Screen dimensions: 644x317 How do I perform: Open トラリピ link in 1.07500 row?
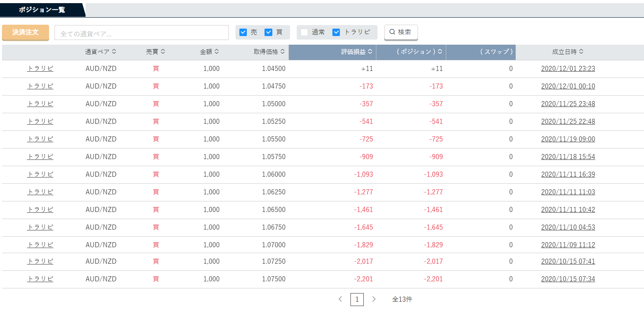(x=40, y=279)
